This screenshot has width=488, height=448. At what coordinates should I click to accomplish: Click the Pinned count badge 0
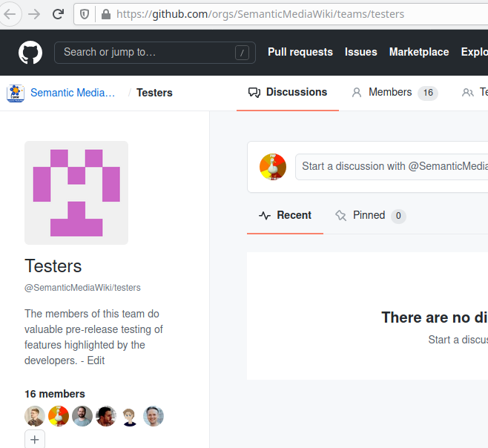(398, 216)
